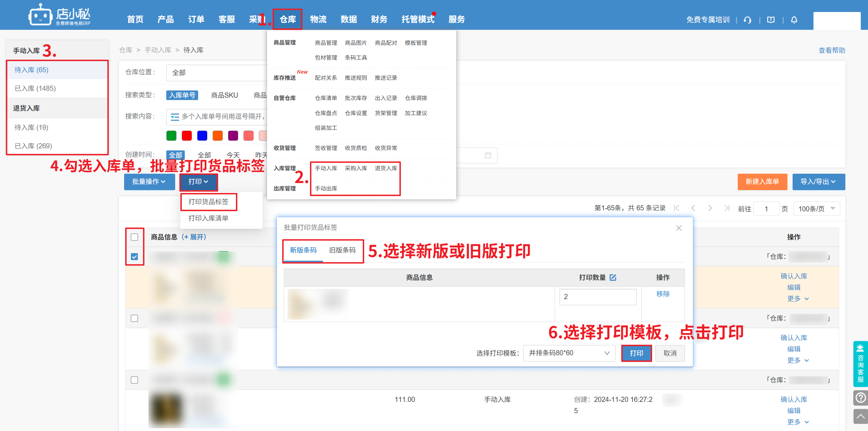
Task: Switch to the 旧版条码 tab
Action: (x=342, y=250)
